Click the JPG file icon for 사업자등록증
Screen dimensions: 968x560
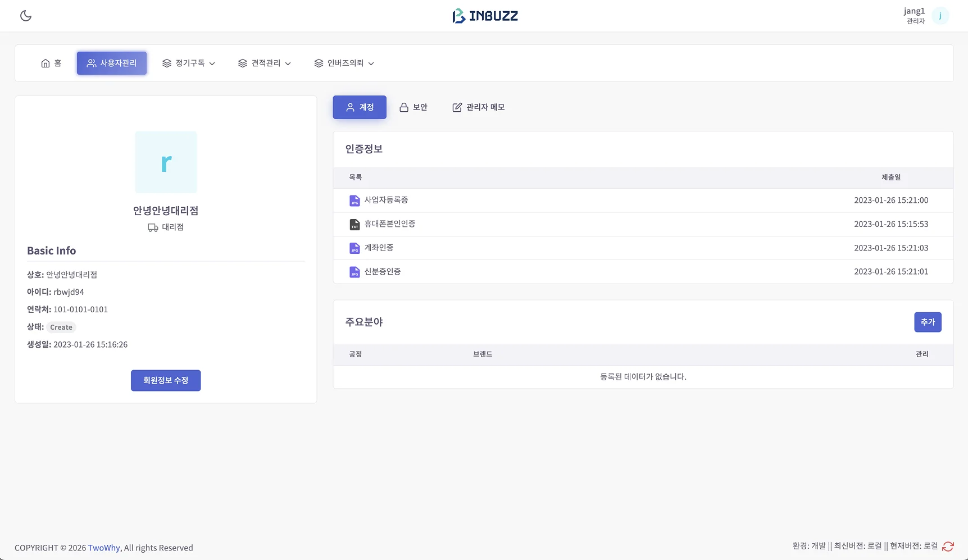[x=355, y=201]
